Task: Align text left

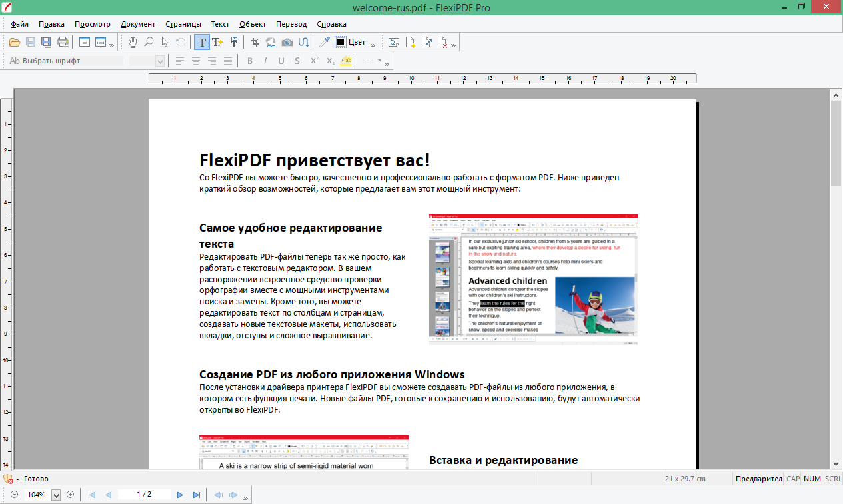Action: coord(180,61)
